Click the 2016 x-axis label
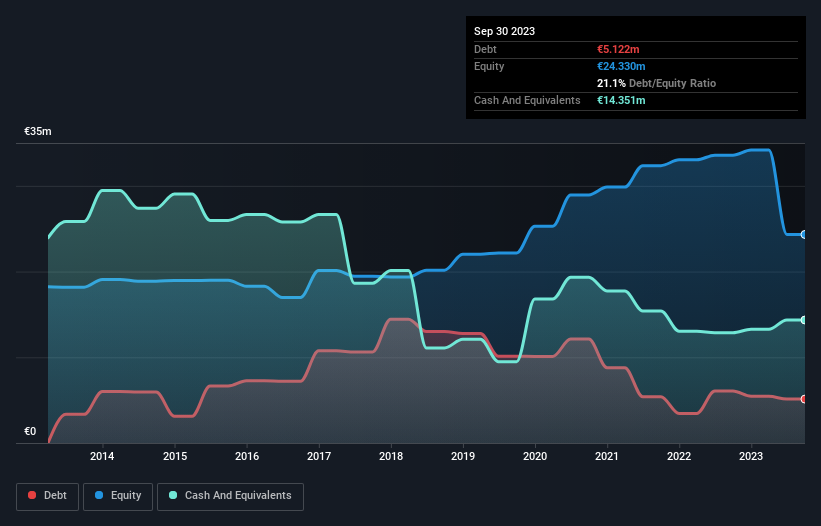 point(247,456)
